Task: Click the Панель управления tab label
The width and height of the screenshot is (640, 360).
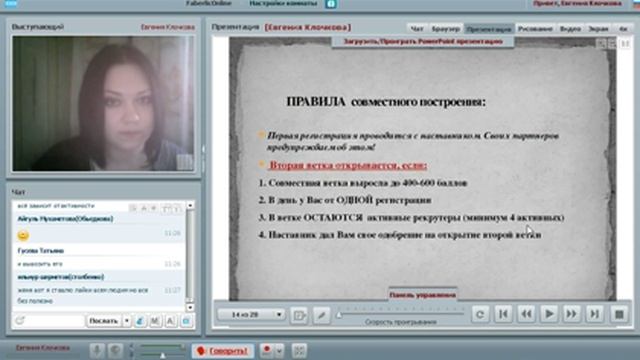Action: point(422,295)
